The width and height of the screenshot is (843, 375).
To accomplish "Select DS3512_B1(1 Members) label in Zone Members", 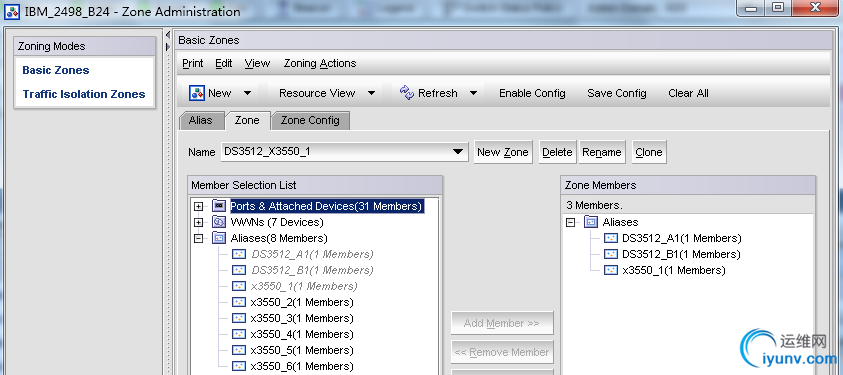I will (681, 254).
